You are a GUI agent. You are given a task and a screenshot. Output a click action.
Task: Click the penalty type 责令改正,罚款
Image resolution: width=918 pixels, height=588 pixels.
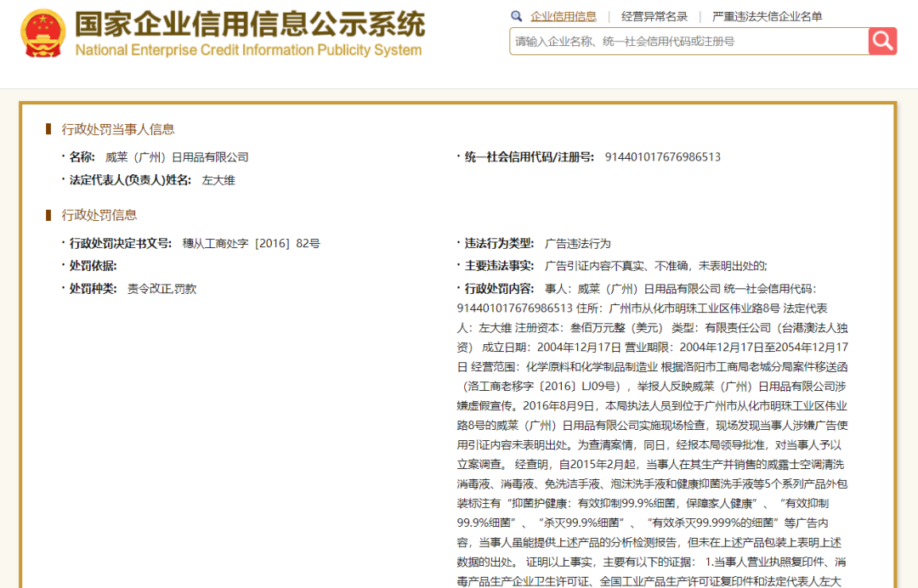pos(162,289)
